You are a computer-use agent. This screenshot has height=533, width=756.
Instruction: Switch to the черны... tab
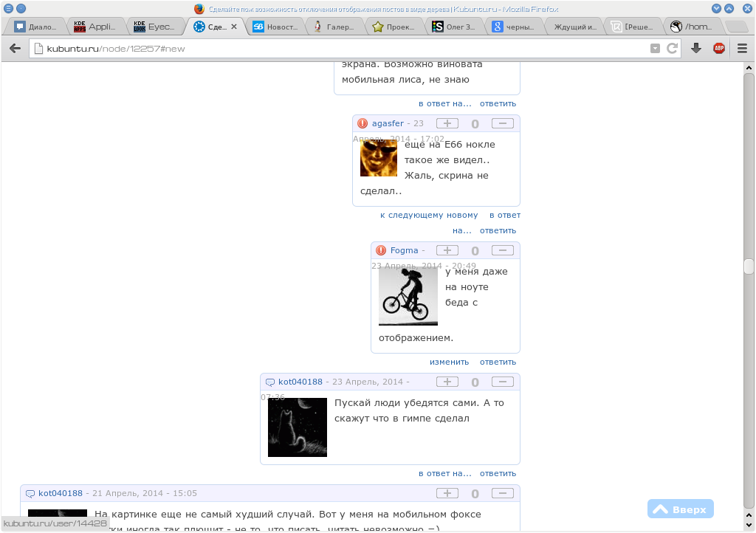[x=514, y=27]
